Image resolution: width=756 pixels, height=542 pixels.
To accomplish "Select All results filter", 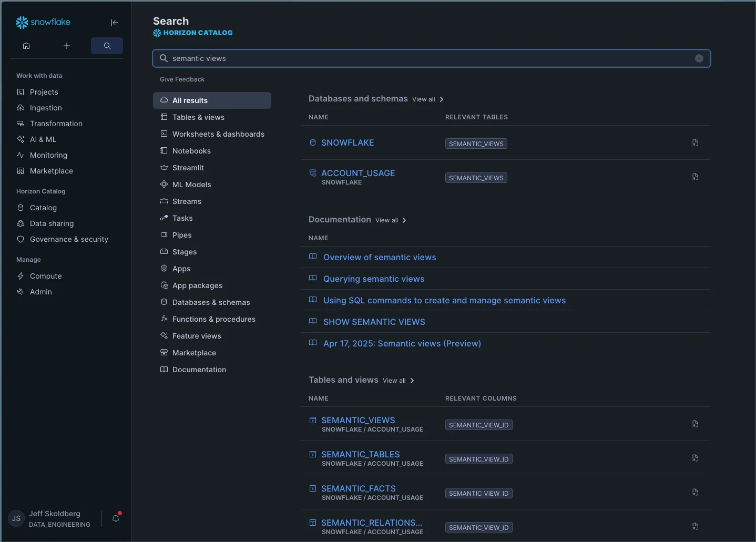I will (212, 100).
